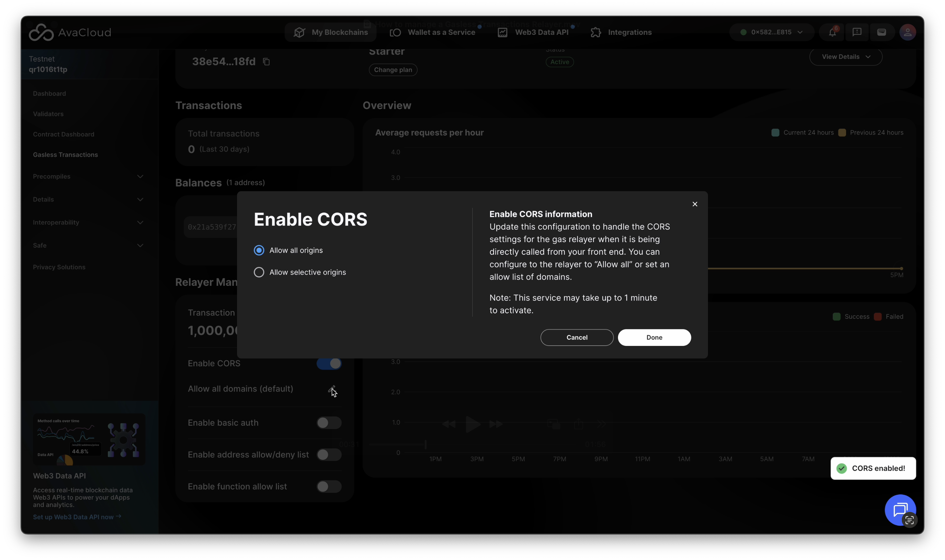
Task: Expand the View Details dropdown
Action: [x=845, y=57]
